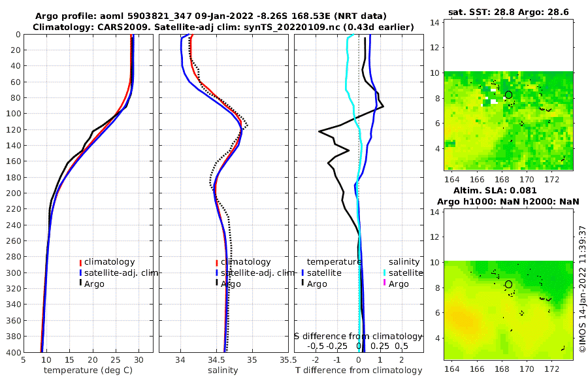Click the 'sat. SST: 28.8 Argo: 28.6' heading
This screenshot has height=379, width=588.
tap(508, 12)
